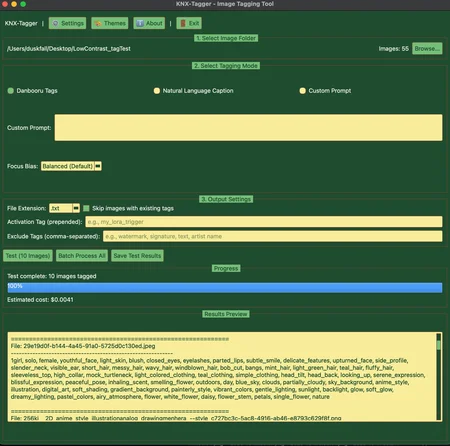Select Natural Language Caption mode

[157, 91]
